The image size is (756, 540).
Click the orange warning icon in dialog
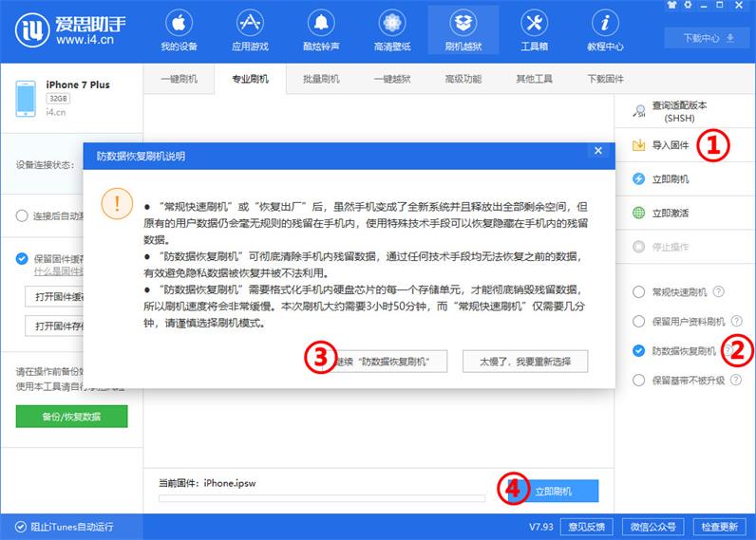coord(117,204)
